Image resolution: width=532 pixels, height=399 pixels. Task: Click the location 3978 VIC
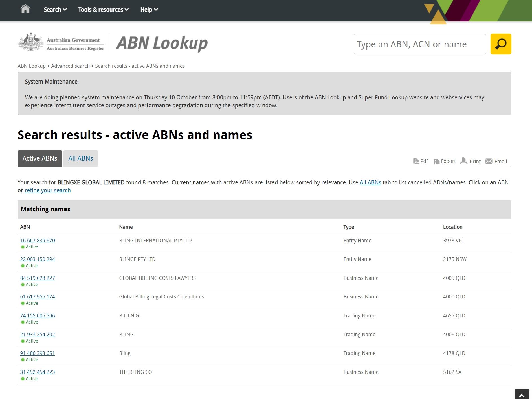453,241
